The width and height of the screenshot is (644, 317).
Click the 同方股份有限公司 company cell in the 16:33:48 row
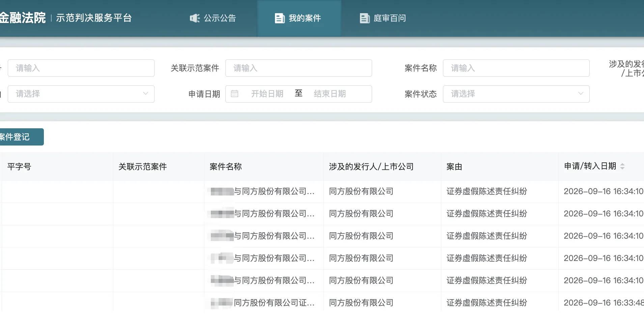[361, 303]
